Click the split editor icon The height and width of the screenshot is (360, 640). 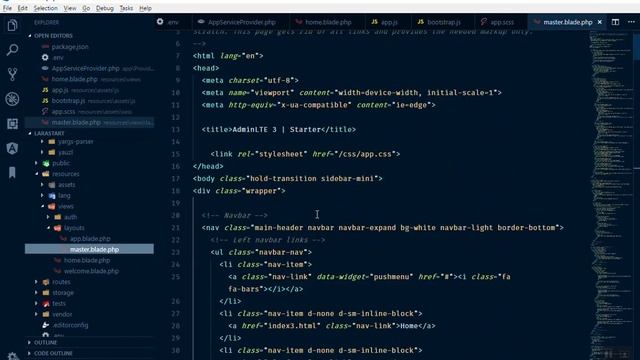pyautogui.click(x=615, y=22)
